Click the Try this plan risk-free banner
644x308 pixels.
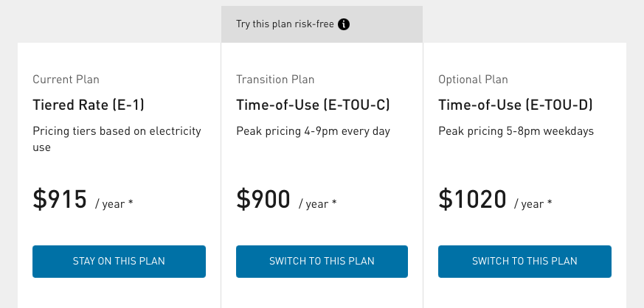(285, 24)
